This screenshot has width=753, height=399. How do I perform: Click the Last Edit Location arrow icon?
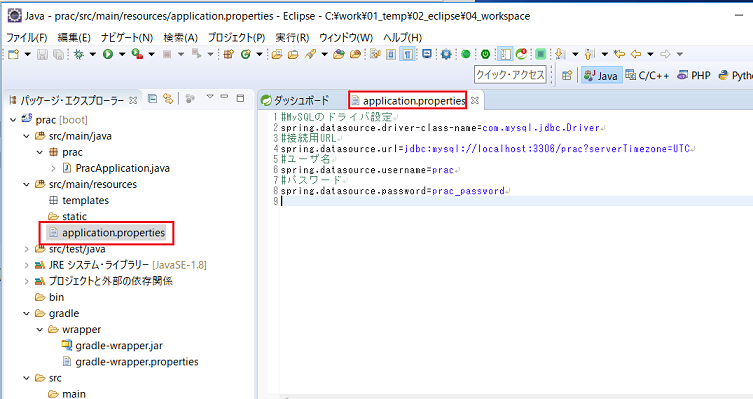coord(620,54)
